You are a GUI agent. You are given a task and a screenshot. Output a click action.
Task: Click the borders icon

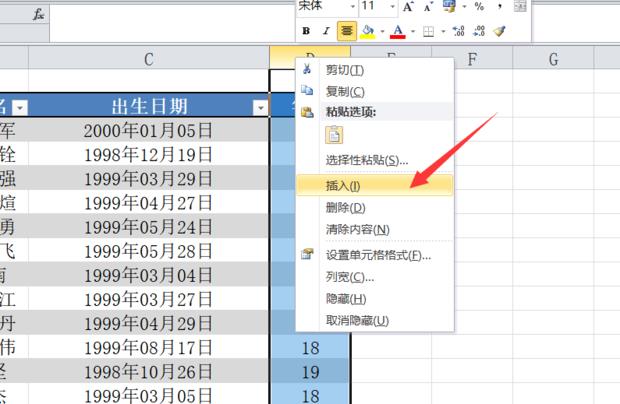click(x=428, y=31)
